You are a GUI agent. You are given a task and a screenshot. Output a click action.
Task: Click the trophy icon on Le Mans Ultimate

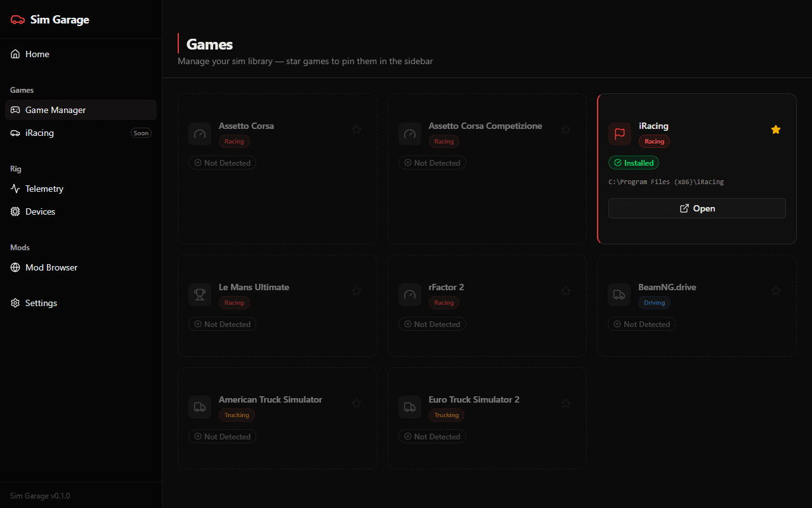point(200,295)
